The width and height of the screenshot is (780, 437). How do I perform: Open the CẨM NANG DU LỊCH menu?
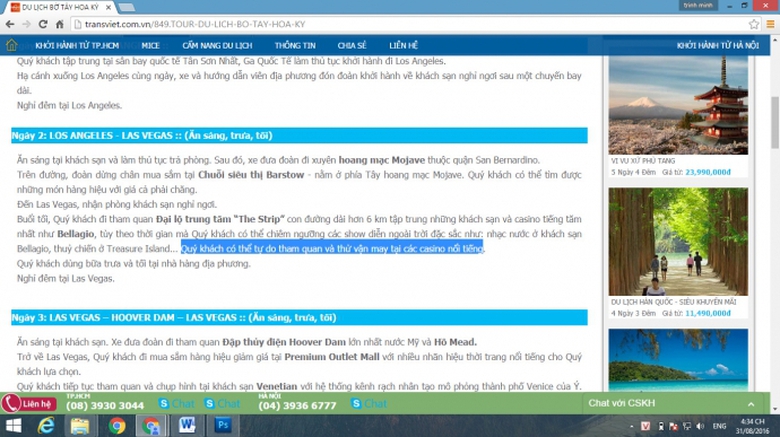218,45
